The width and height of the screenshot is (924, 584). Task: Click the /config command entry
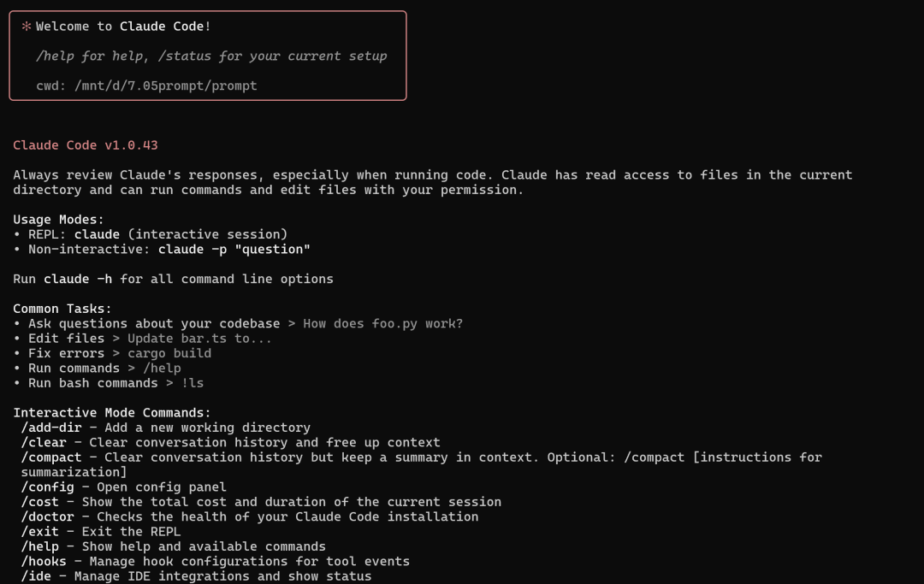tap(124, 487)
